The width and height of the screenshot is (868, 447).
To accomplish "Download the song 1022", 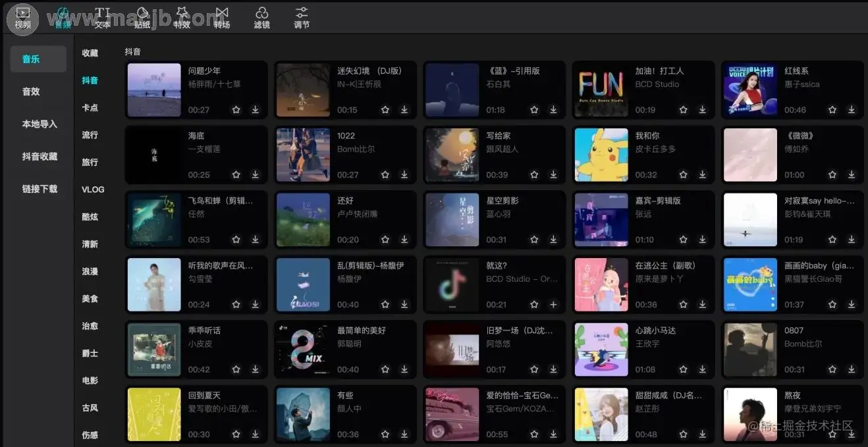I will 404,174.
